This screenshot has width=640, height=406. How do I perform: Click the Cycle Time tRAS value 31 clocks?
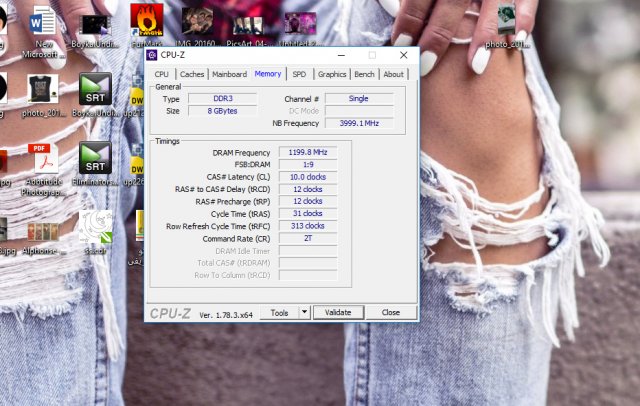pyautogui.click(x=308, y=213)
